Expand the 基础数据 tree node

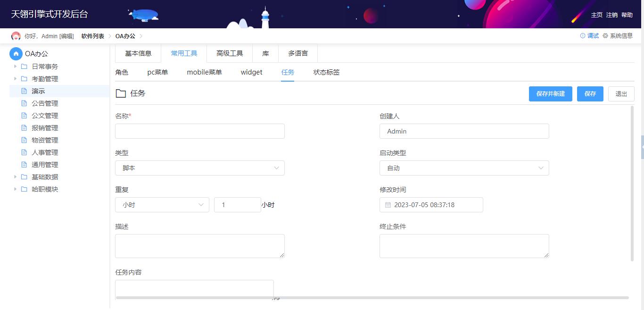(x=15, y=176)
